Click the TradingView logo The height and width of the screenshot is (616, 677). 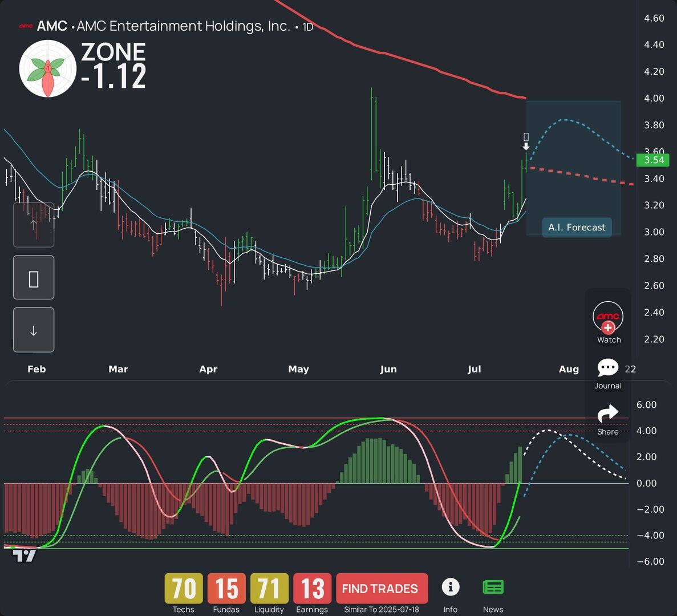tap(24, 556)
